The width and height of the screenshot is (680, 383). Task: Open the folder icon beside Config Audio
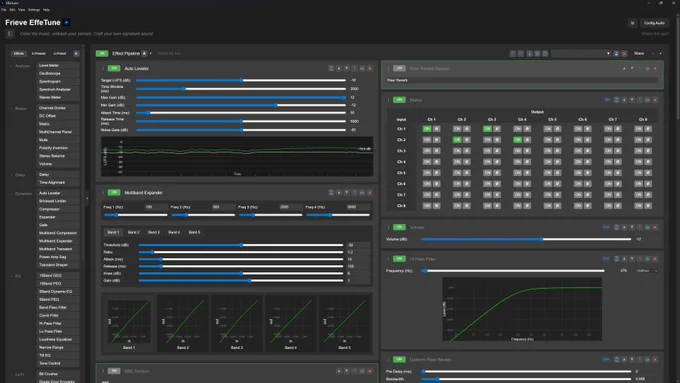pos(632,23)
